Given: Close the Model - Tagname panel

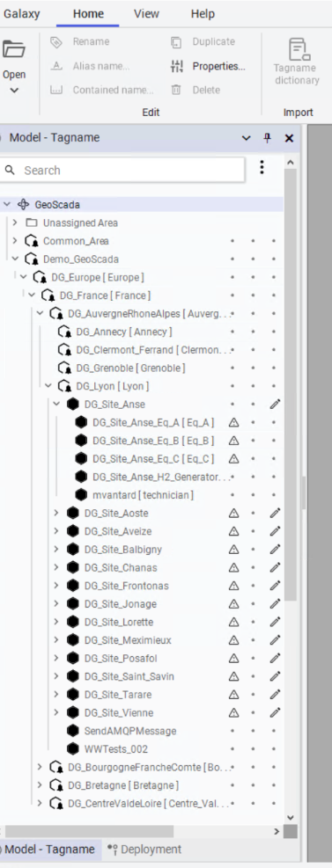Looking at the screenshot, I should point(289,138).
